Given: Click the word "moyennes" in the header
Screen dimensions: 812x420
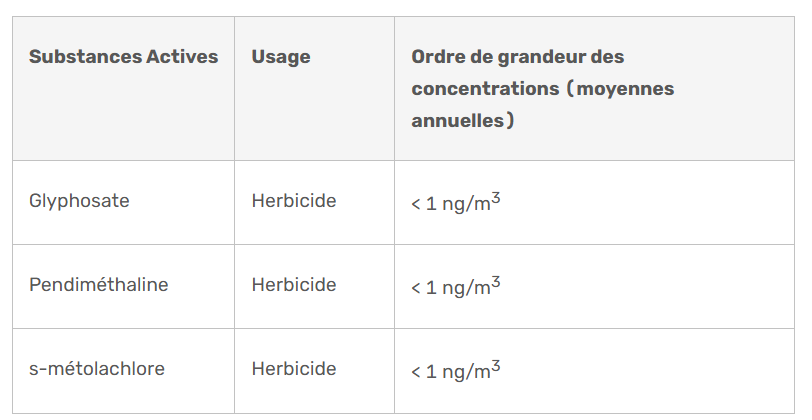Looking at the screenshot, I should click(x=627, y=89).
